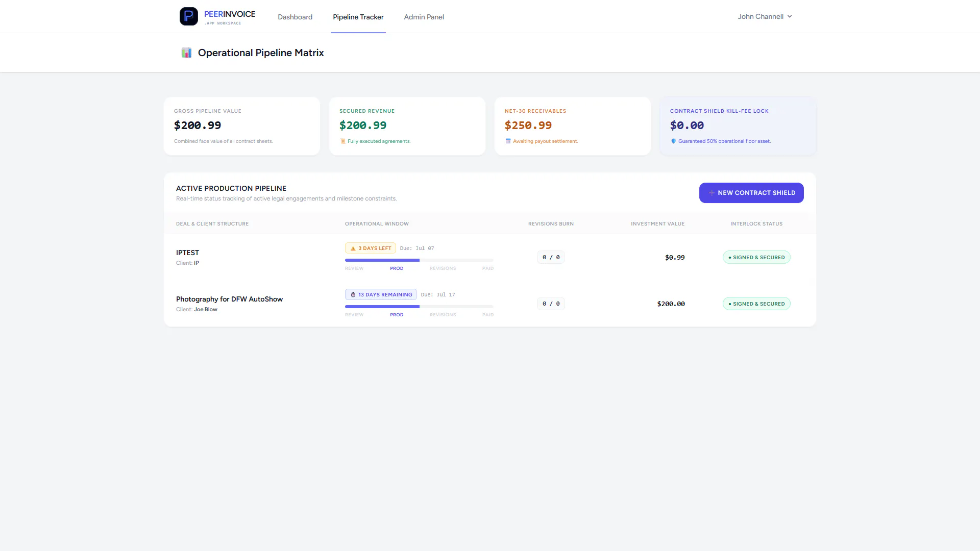Image resolution: width=980 pixels, height=551 pixels.
Task: Click the $200.99 gross pipeline amount
Action: (198, 126)
